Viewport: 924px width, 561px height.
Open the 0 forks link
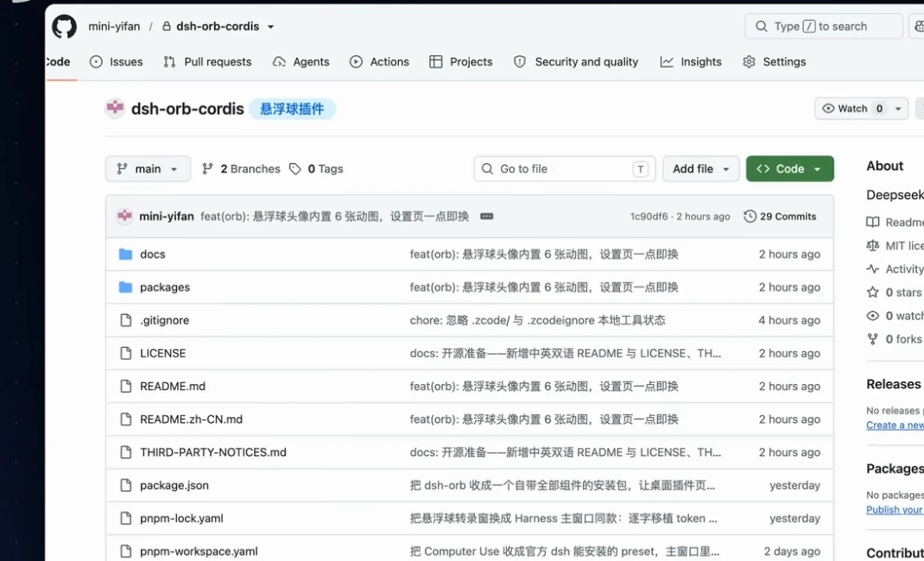point(895,339)
